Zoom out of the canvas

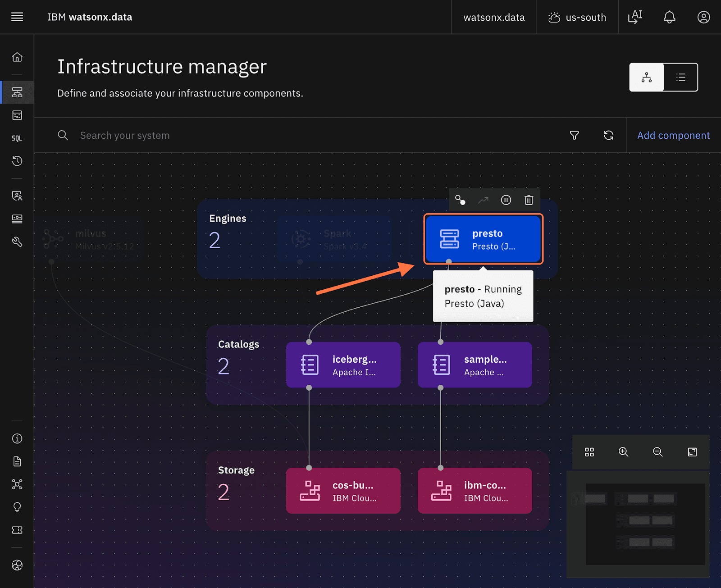click(657, 452)
